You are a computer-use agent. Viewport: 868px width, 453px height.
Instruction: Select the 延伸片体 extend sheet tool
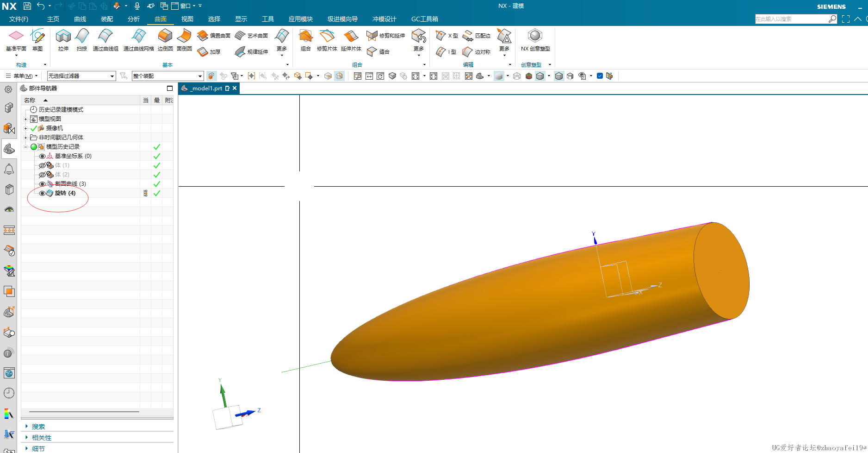pos(351,40)
